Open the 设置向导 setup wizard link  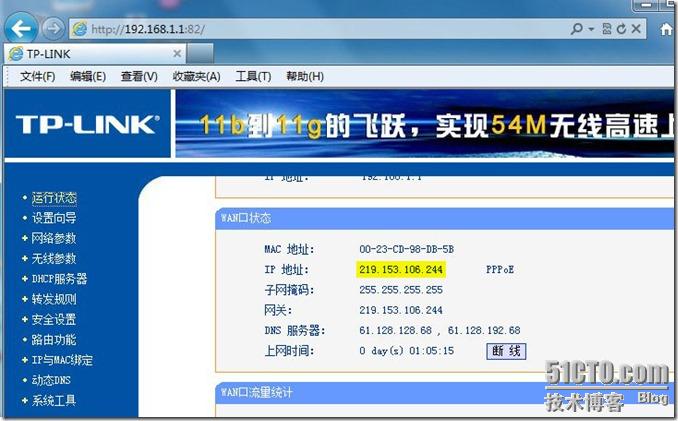53,218
